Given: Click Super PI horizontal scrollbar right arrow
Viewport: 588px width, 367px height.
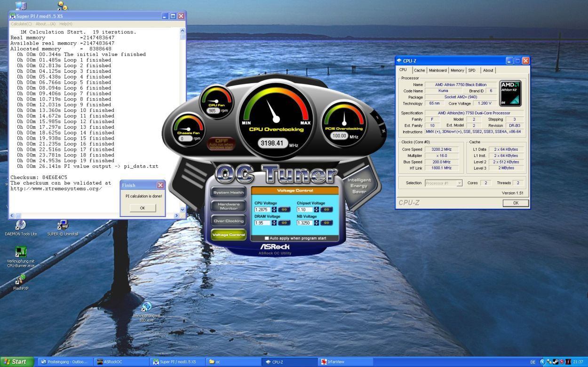Looking at the screenshot, I should point(177,215).
